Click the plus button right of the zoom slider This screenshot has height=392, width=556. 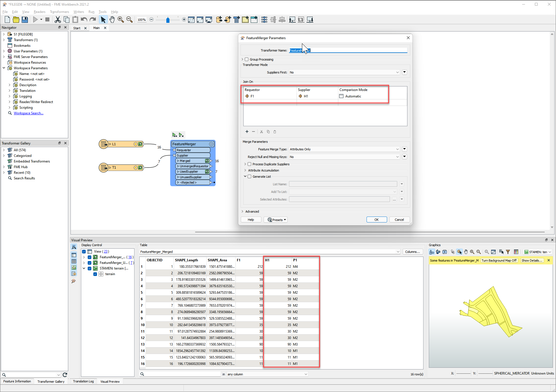[x=184, y=19]
